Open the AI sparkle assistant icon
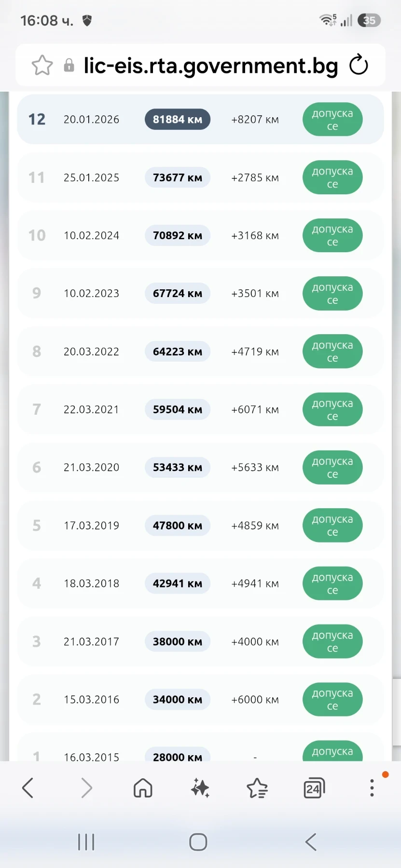The height and width of the screenshot is (868, 401). click(x=200, y=788)
